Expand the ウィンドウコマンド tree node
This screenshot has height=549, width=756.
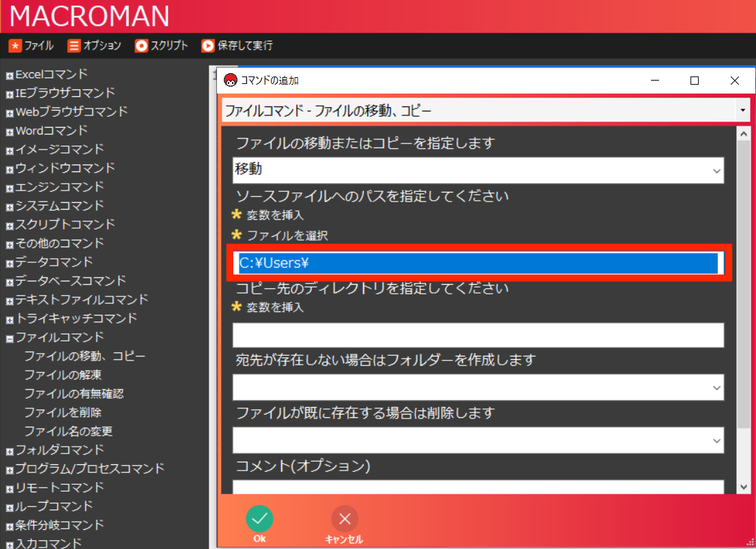pyautogui.click(x=9, y=170)
